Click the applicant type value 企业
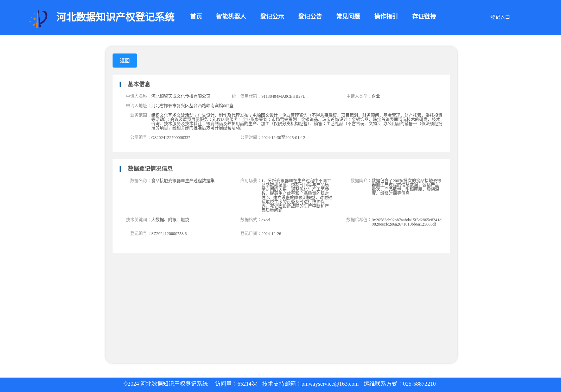The width and height of the screenshot is (561, 392). [x=376, y=96]
